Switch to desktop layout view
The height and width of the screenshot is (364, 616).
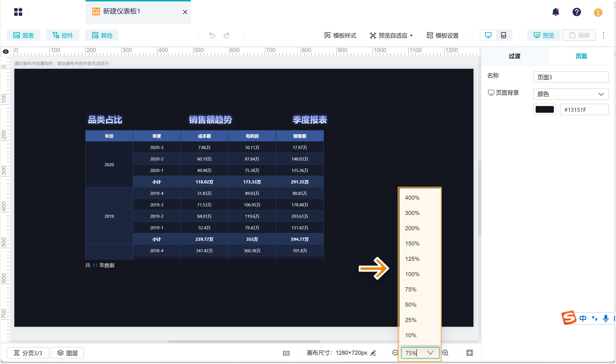pos(488,35)
